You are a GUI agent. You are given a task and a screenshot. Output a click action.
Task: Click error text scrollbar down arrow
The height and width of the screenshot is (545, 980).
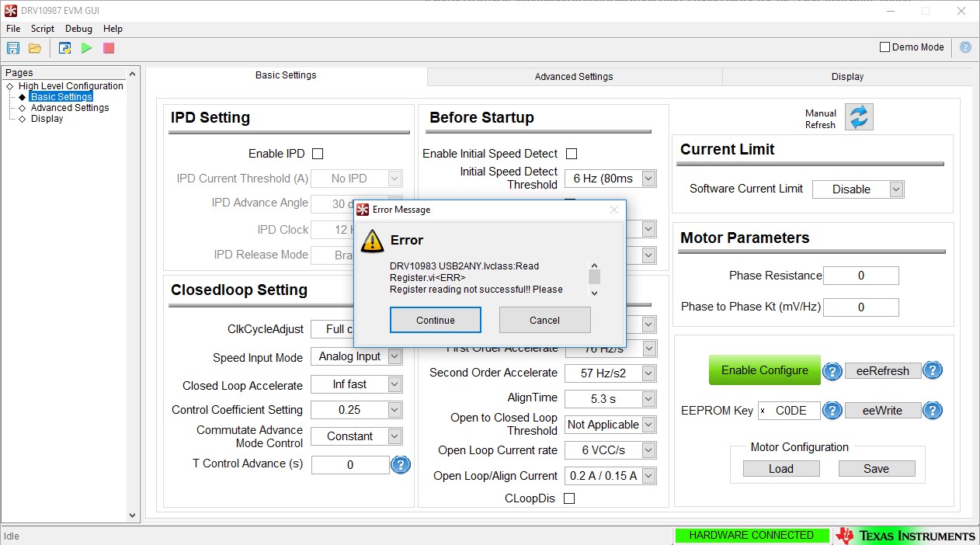594,293
